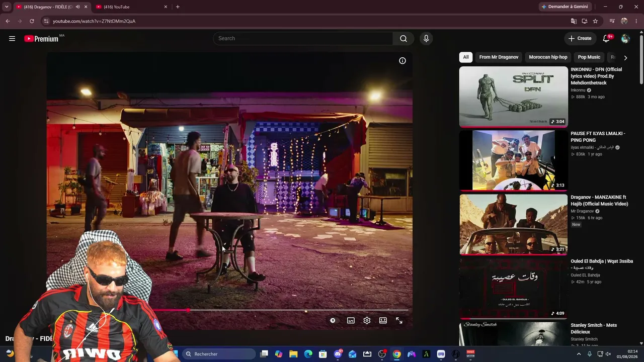Show hidden system tray icons

coord(579,354)
